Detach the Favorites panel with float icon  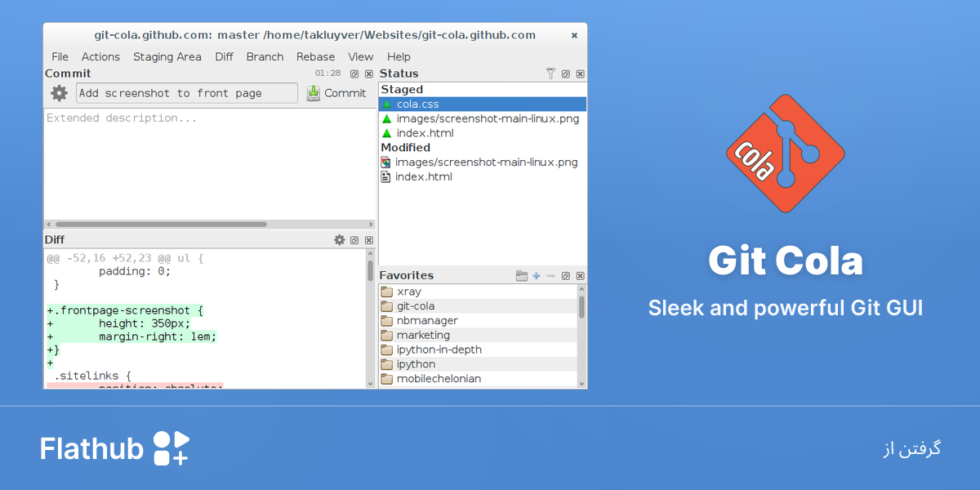pos(565,276)
